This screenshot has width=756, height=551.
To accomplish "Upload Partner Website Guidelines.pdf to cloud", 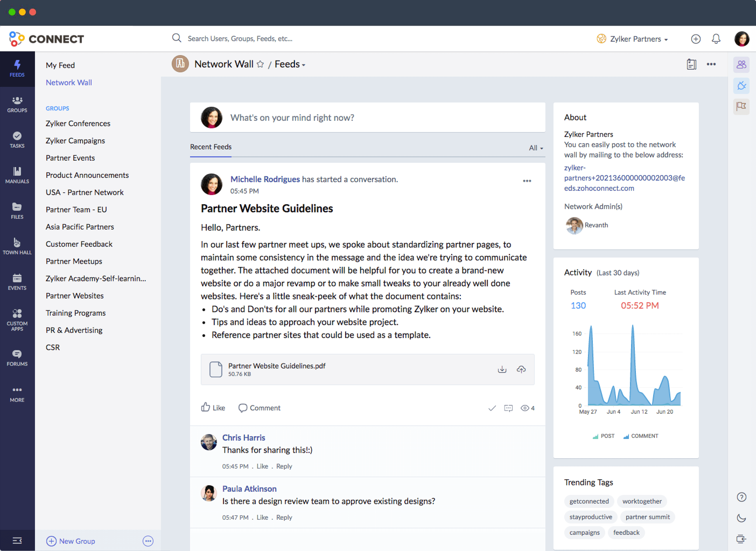I will [x=521, y=369].
